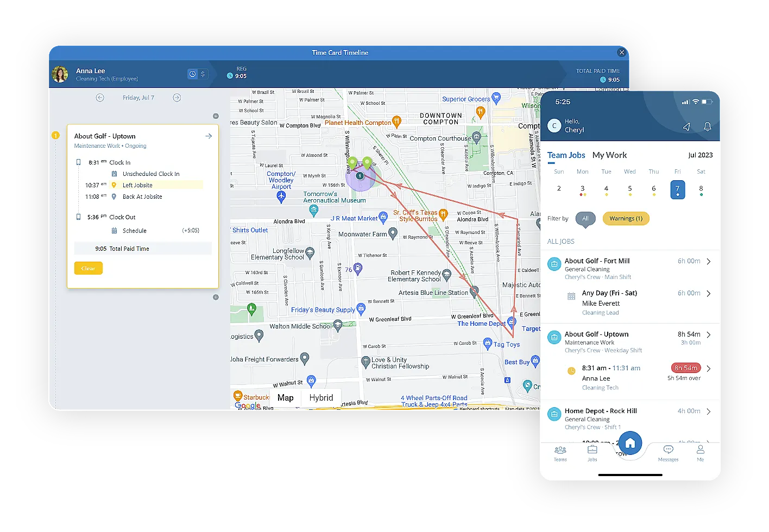Click the Clock Out phone icon

click(79, 217)
